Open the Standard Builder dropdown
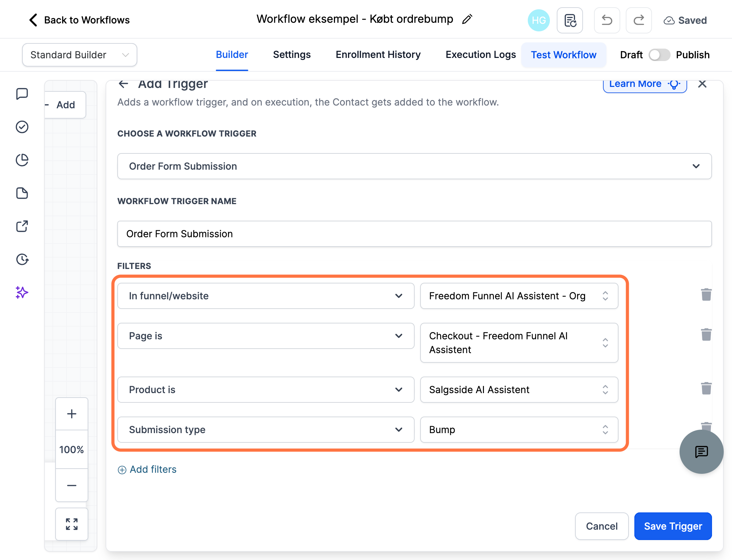Image resolution: width=732 pixels, height=560 pixels. (x=80, y=55)
